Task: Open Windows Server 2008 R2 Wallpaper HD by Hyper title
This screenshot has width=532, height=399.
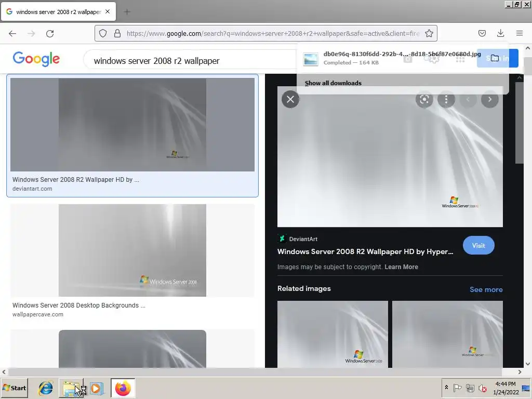Action: (365, 252)
